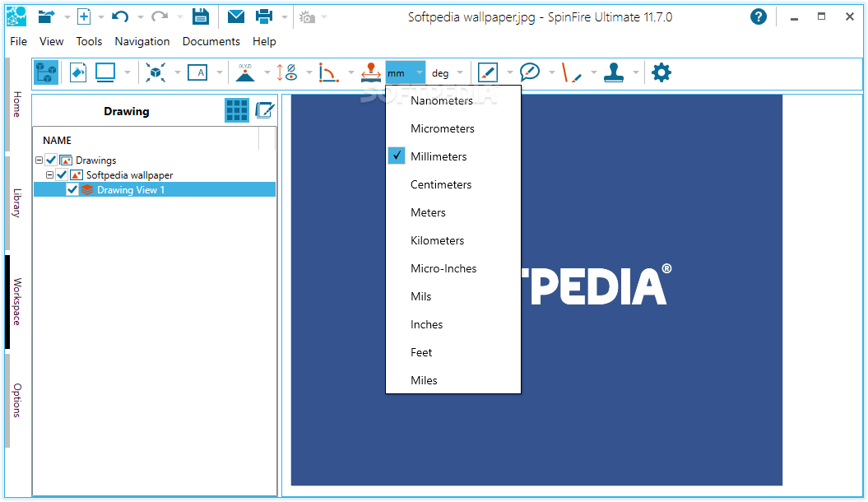Choose Centimeters from the units list
The width and height of the screenshot is (868, 502).
point(453,184)
